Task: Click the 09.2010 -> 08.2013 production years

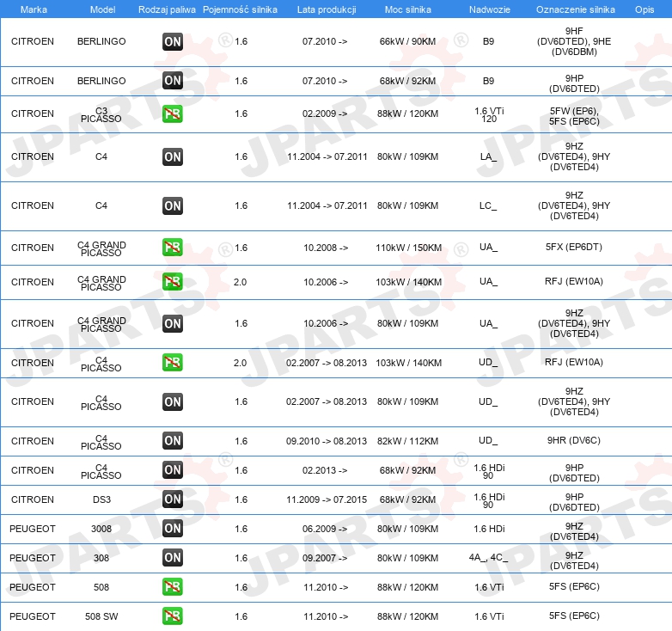Action: click(x=327, y=441)
